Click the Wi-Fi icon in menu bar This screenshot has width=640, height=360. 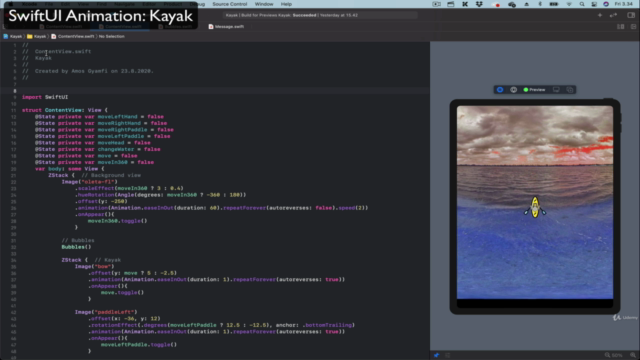[x=569, y=4]
